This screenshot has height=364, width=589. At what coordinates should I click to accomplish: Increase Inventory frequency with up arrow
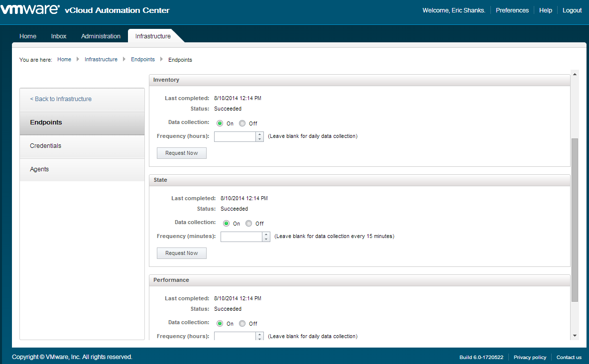259,134
